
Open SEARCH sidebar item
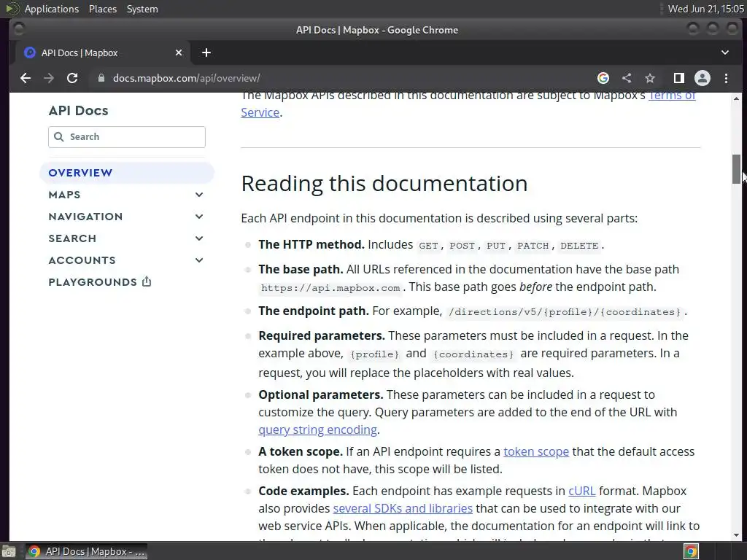click(72, 238)
